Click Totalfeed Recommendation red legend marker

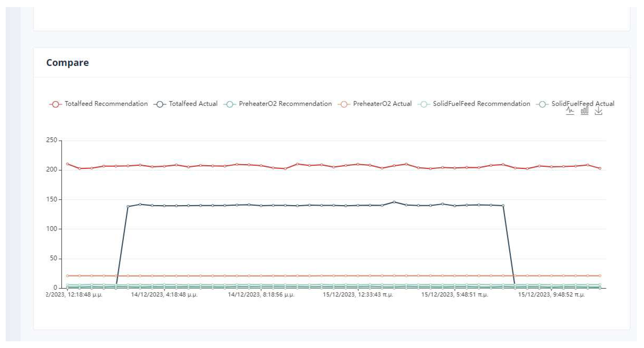(55, 104)
